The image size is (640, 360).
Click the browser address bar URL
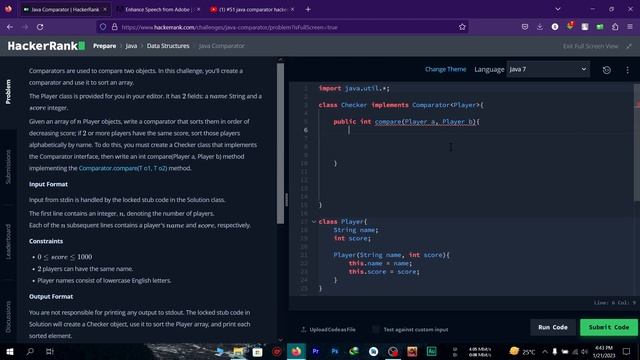(x=229, y=27)
